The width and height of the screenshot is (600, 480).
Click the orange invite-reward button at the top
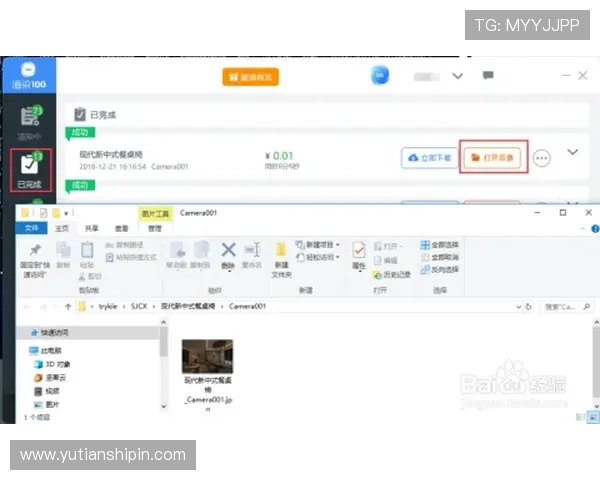(250, 77)
